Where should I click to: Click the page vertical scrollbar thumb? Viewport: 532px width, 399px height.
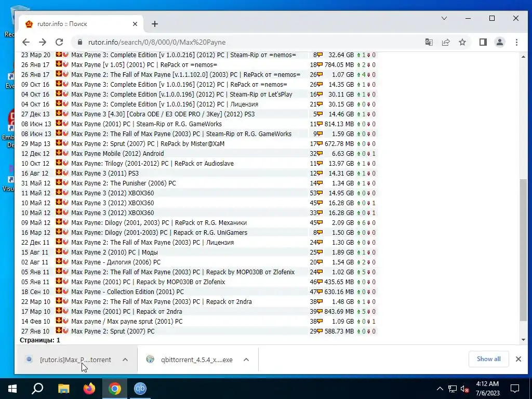point(523,250)
